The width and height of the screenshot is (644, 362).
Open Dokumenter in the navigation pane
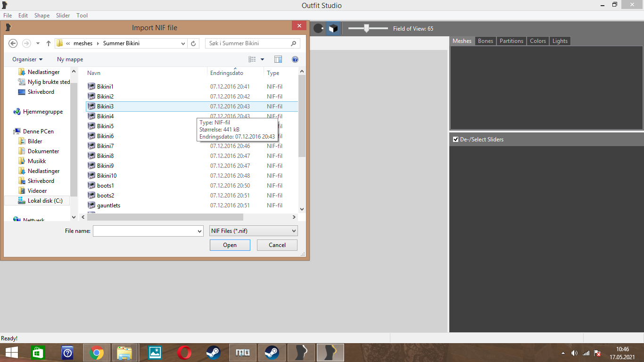point(43,151)
